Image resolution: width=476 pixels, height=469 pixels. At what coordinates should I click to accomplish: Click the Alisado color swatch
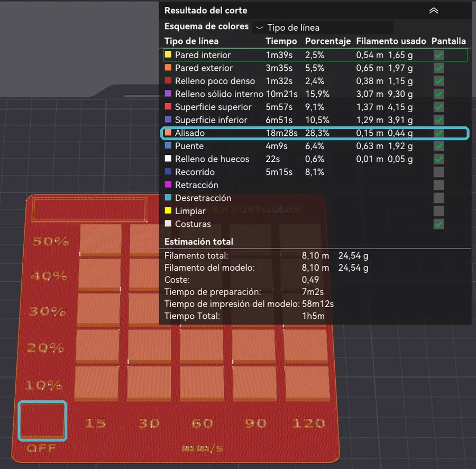pyautogui.click(x=168, y=133)
